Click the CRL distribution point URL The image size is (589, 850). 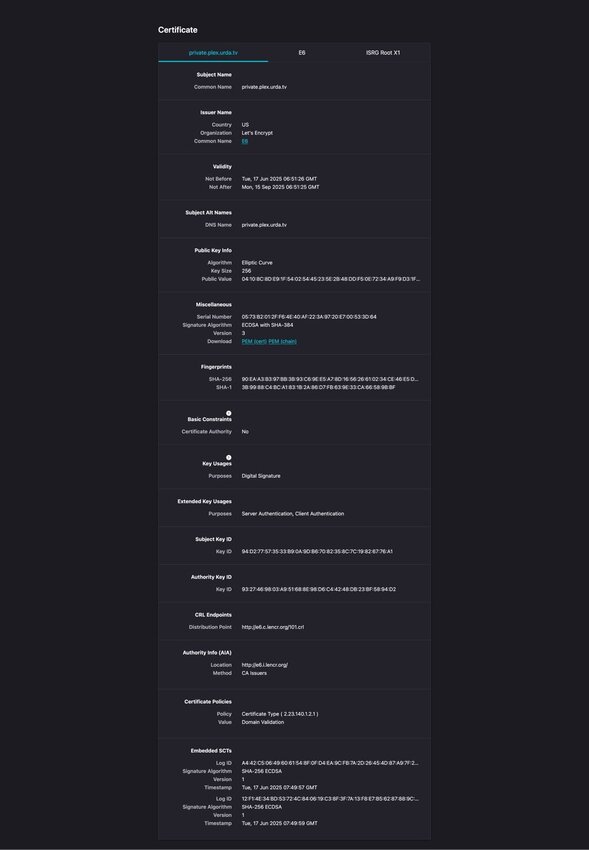coord(273,627)
